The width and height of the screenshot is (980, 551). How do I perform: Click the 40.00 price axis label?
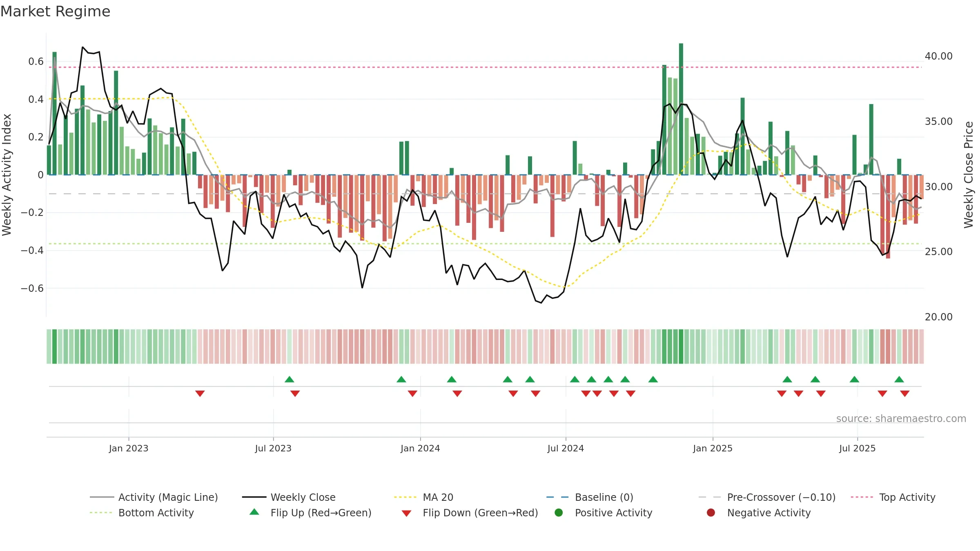point(938,56)
